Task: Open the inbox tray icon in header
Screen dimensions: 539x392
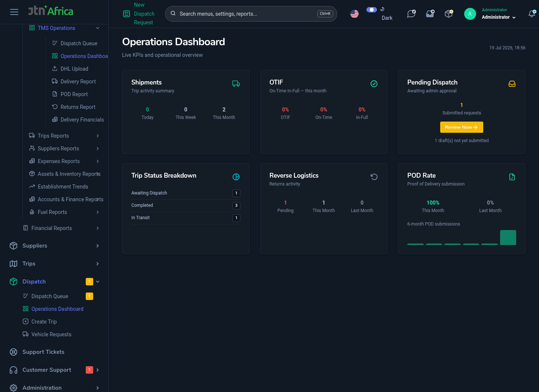Action: point(430,14)
